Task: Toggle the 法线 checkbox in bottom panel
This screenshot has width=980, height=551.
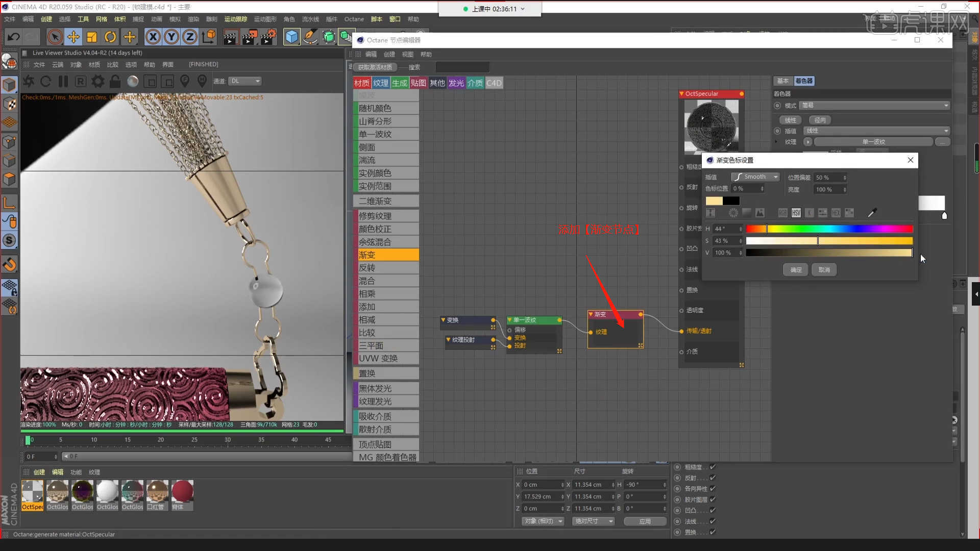Action: [713, 521]
